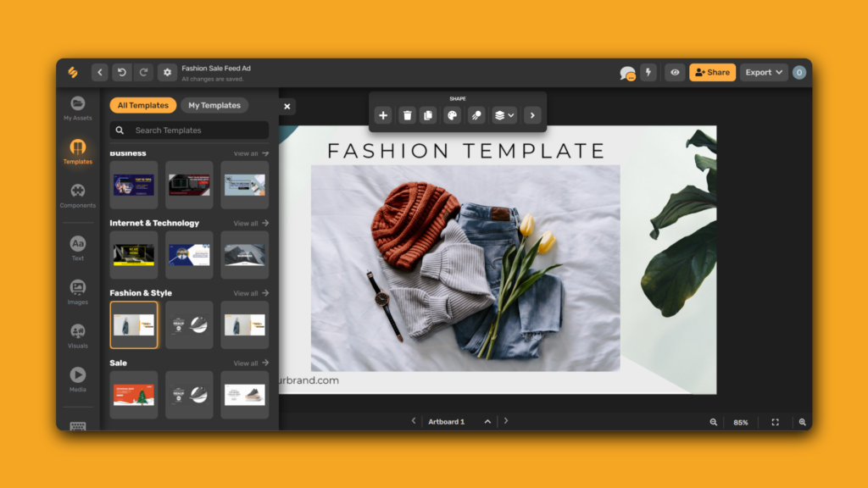868x488 pixels.
Task: Open the user avatar menu
Action: (798, 73)
